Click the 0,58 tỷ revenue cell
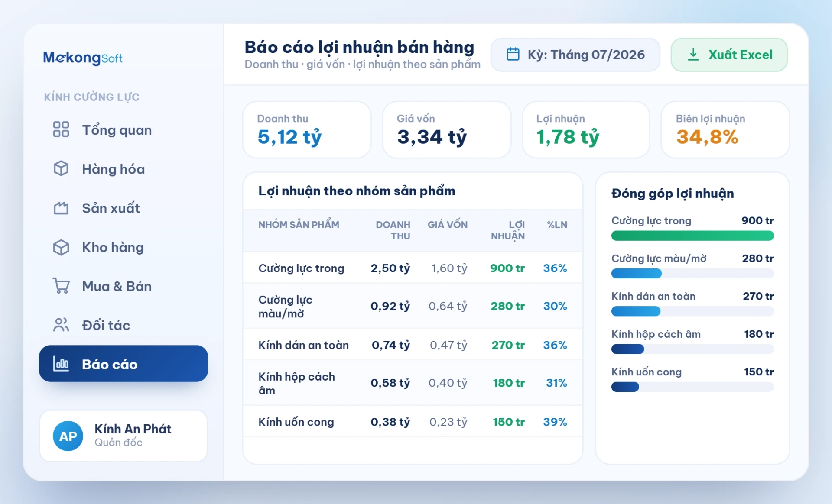 [390, 383]
